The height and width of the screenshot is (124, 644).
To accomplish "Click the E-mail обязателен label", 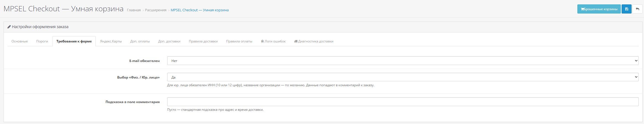I will tap(144, 61).
